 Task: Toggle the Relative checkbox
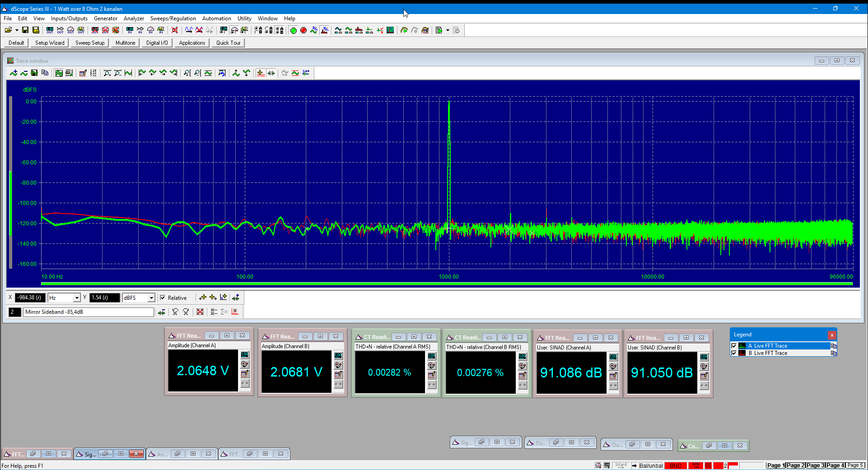click(163, 298)
